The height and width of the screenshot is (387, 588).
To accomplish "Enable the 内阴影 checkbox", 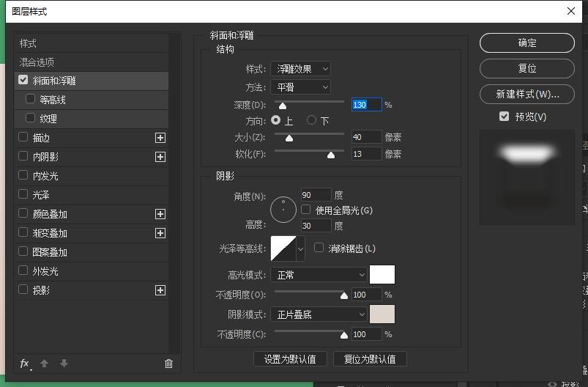I will (23, 156).
